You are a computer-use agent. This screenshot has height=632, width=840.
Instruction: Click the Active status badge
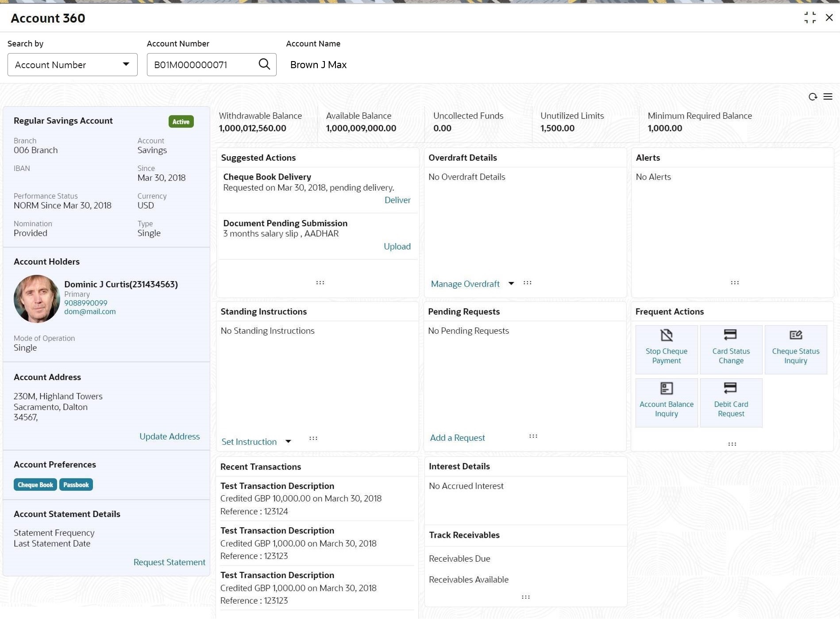[181, 122]
